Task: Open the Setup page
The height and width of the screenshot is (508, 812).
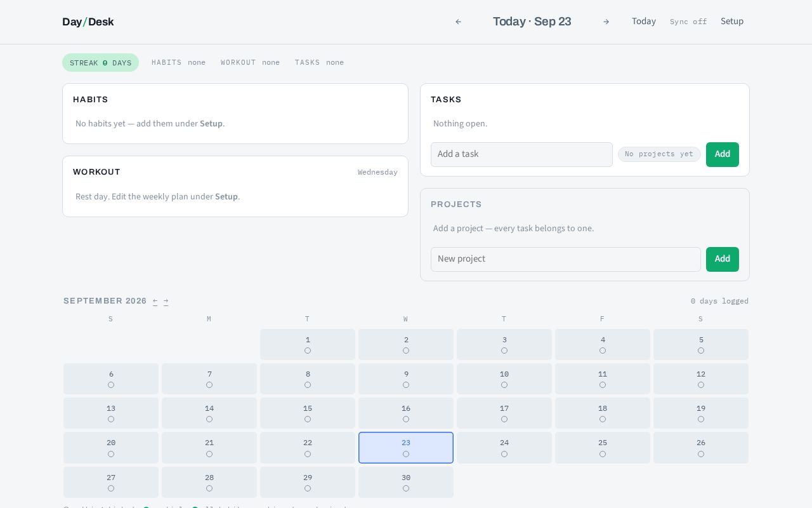Action: pos(732,22)
